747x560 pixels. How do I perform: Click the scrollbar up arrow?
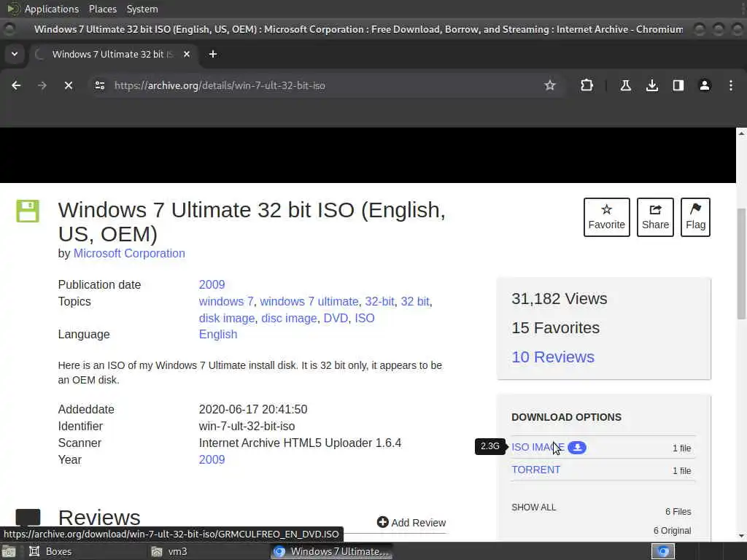741,133
